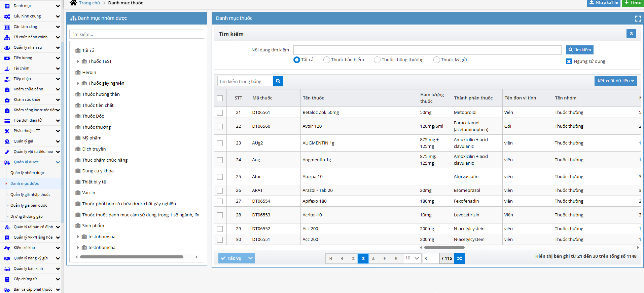Click the Tài chính hand-coin icon
The width and height of the screenshot is (644, 293).
[x=7, y=69]
